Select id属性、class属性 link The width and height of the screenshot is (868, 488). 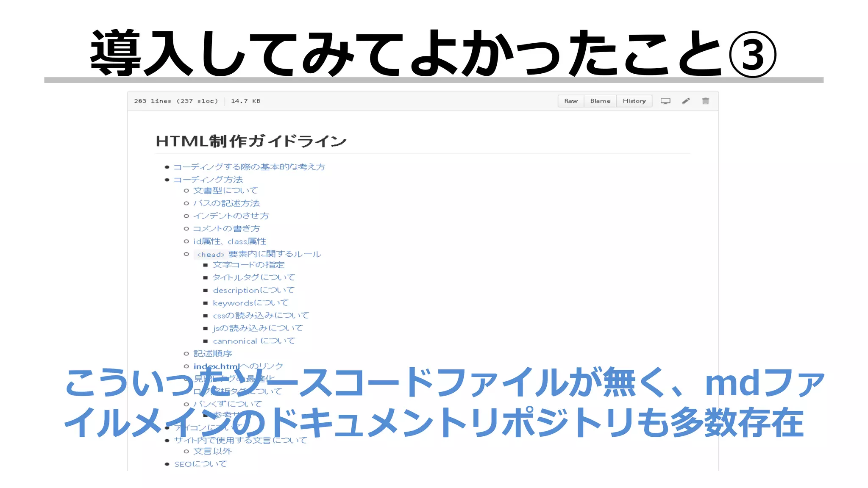(x=230, y=241)
